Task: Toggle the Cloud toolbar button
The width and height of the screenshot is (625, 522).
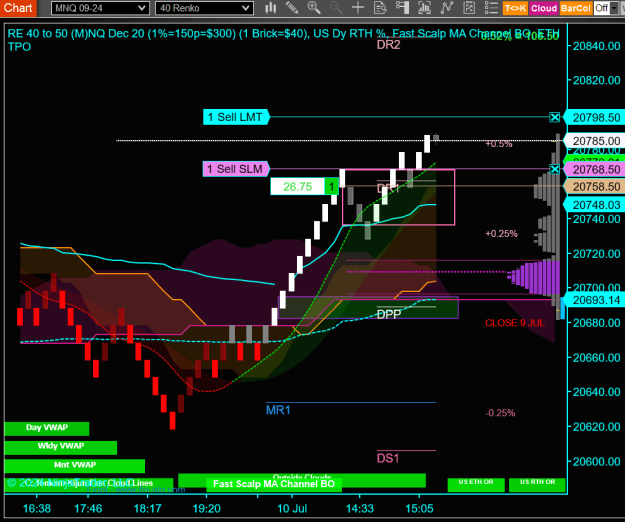Action: pyautogui.click(x=544, y=8)
